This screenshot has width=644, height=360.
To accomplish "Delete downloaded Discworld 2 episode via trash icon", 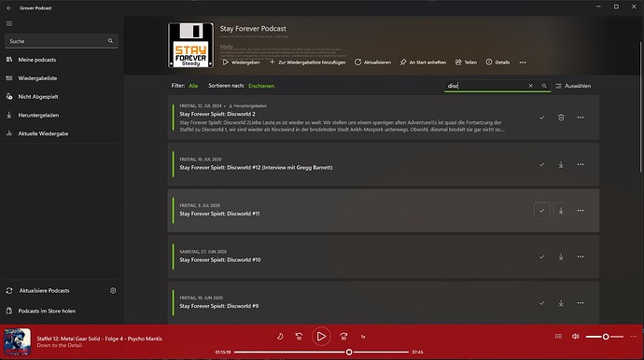I will (561, 118).
